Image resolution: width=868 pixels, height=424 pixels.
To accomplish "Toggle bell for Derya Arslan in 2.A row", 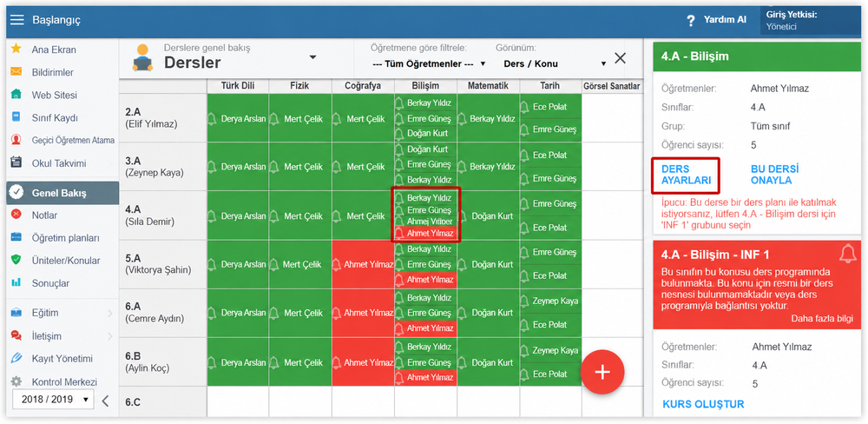I will click(211, 118).
